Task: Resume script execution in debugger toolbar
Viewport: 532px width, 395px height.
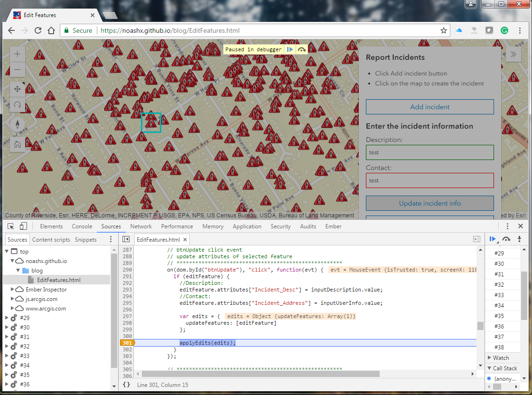Action: pyautogui.click(x=493, y=239)
